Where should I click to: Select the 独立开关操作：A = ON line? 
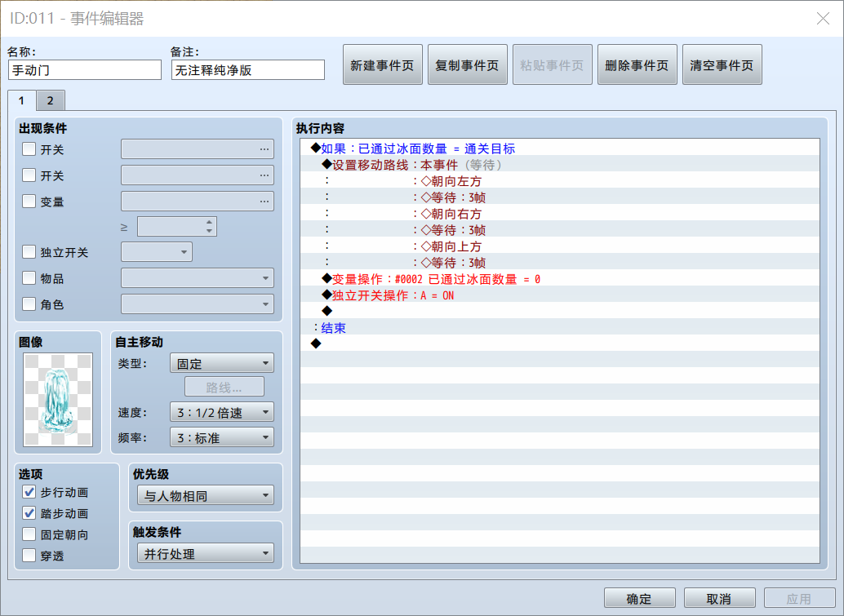point(560,295)
